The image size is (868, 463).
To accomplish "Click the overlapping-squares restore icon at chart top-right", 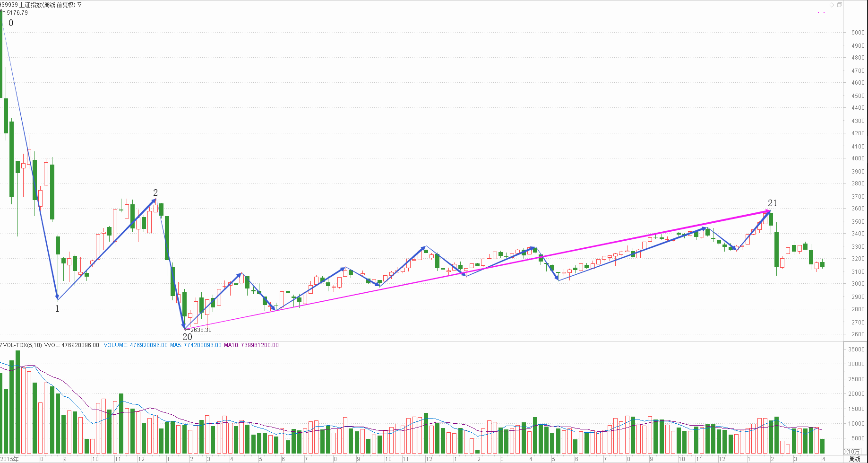I will coord(839,5).
